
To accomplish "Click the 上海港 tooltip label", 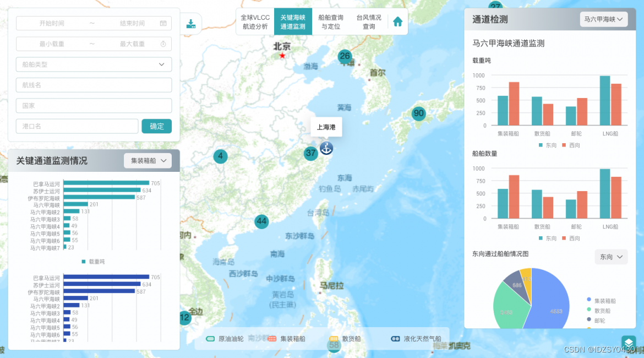I will [326, 127].
